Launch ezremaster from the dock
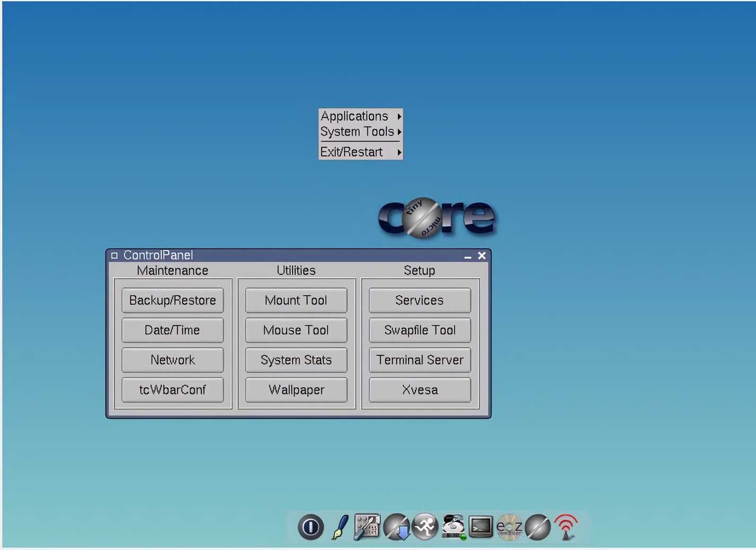Screen dimensions: 756x550 508,527
